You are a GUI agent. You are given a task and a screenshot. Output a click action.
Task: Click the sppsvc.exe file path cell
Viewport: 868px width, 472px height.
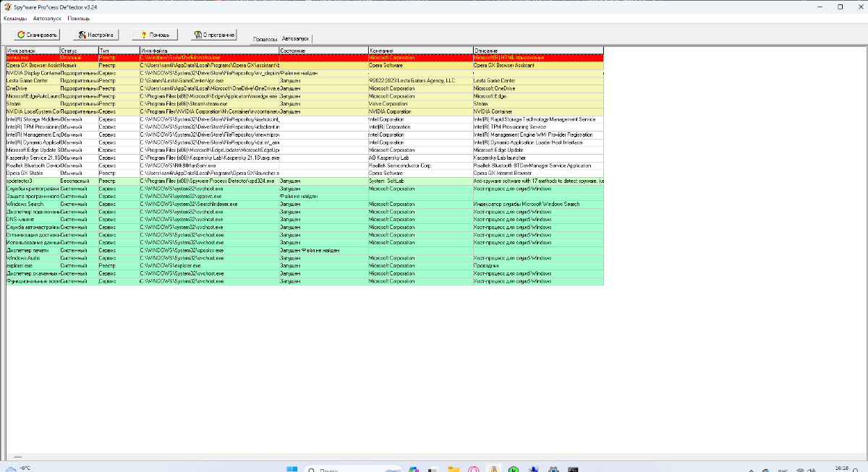[x=209, y=196]
